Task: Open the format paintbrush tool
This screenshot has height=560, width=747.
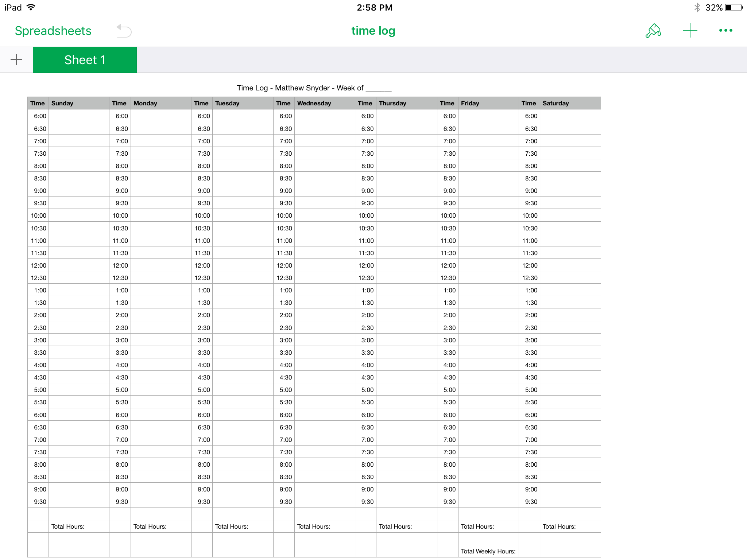Action: 653,31
